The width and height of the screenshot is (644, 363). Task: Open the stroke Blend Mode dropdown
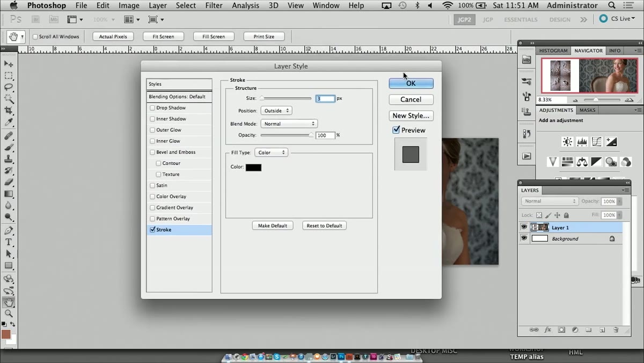289,124
